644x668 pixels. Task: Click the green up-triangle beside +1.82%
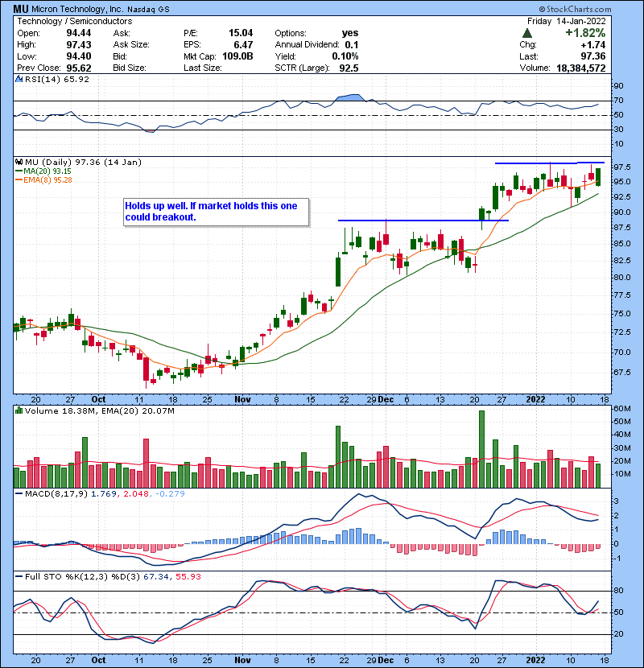point(527,33)
